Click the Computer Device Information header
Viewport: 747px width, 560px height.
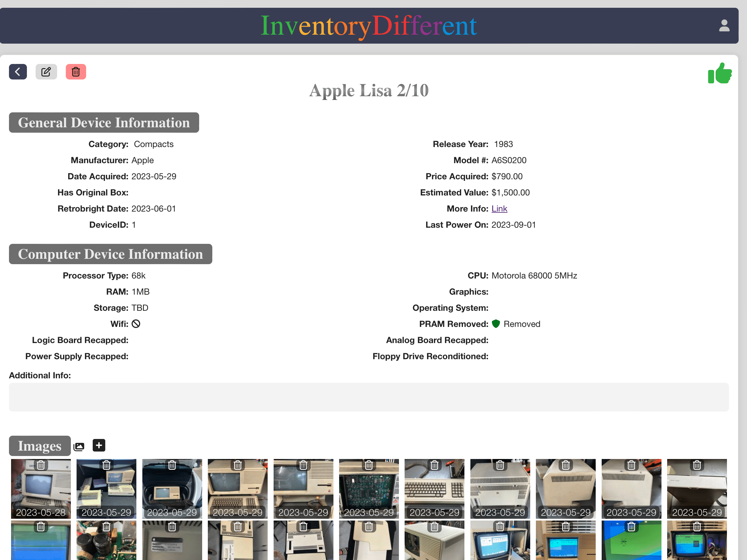(110, 254)
